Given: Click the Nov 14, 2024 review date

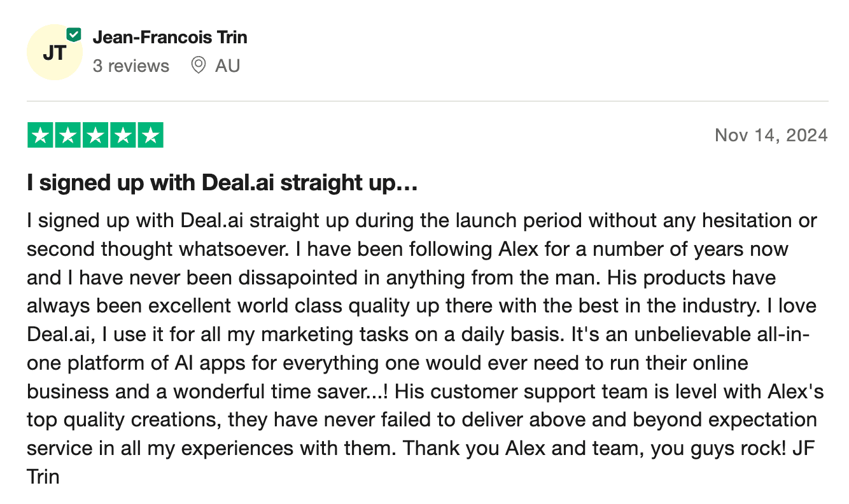Looking at the screenshot, I should (771, 135).
